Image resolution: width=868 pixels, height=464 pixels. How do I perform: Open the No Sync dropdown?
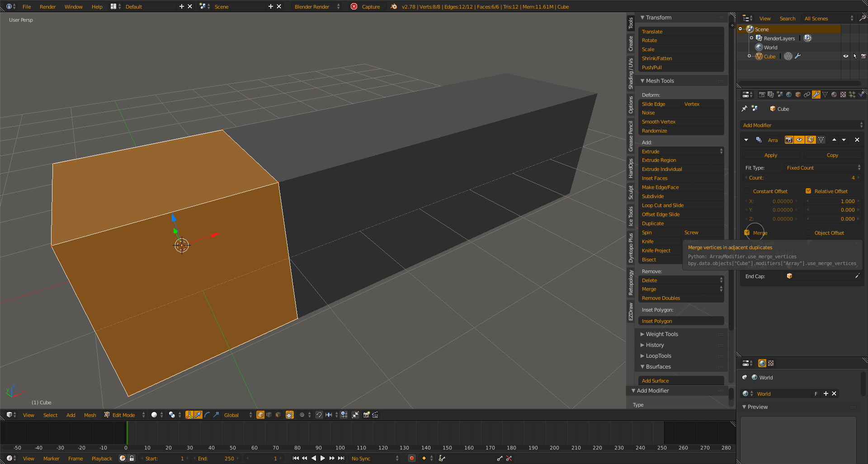coord(374,458)
